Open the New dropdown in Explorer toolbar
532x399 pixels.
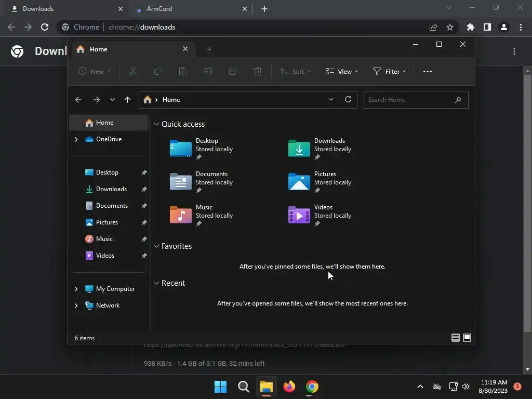95,71
